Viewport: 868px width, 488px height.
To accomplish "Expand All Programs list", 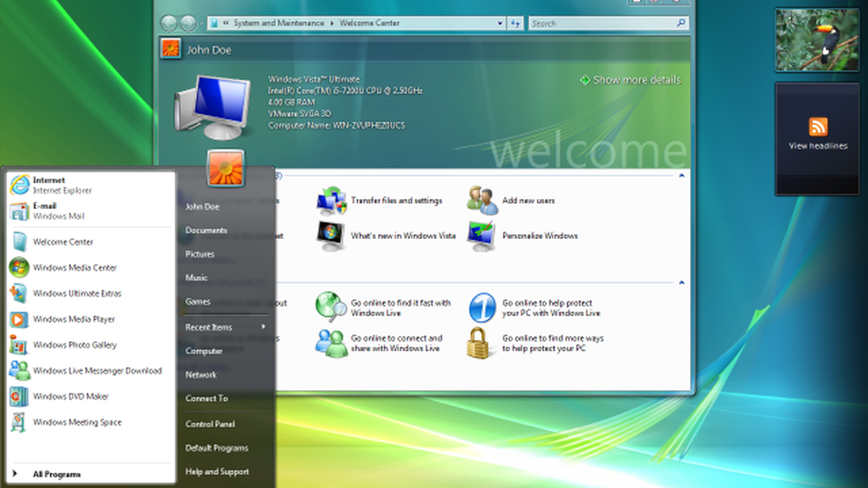I will coord(56,474).
